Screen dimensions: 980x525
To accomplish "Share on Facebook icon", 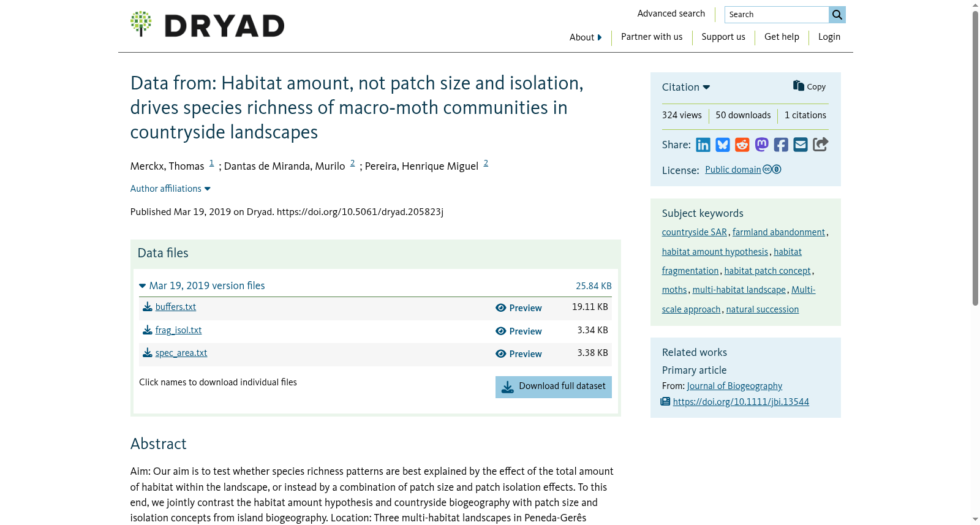I will [781, 145].
